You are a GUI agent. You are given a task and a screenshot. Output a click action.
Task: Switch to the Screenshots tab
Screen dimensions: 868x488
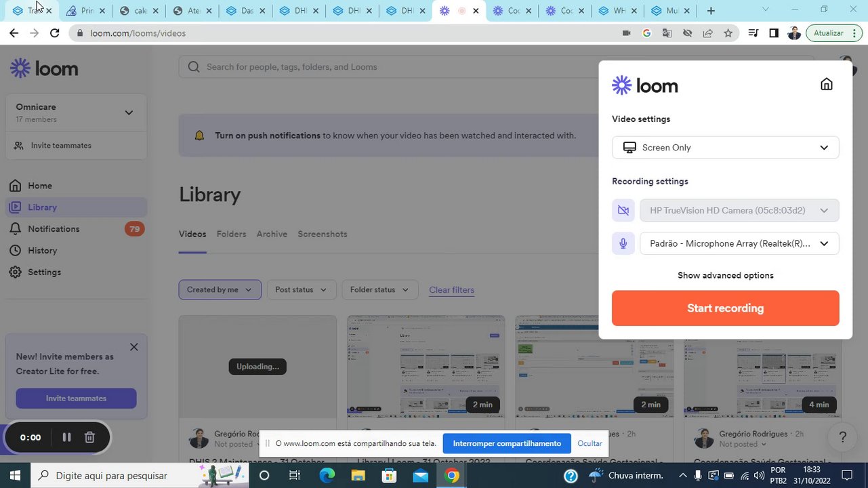[323, 234]
